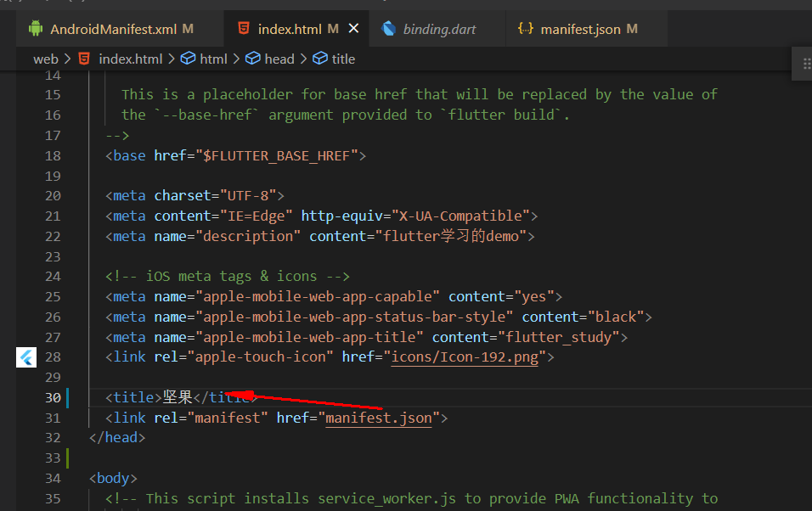Select 'web' folder in breadcrumb
This screenshot has width=812, height=511.
[x=46, y=59]
